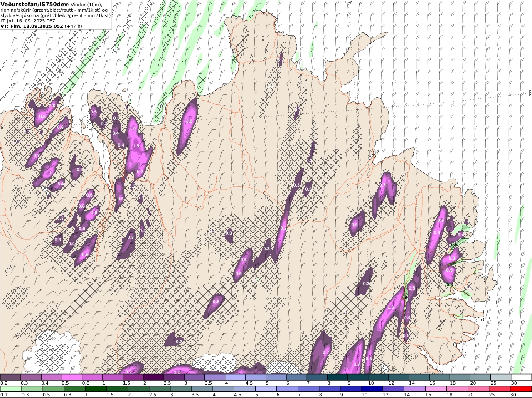This screenshot has width=532, height=398.
Task: Click the '15W' longitude label
Action: tap(347, 2)
